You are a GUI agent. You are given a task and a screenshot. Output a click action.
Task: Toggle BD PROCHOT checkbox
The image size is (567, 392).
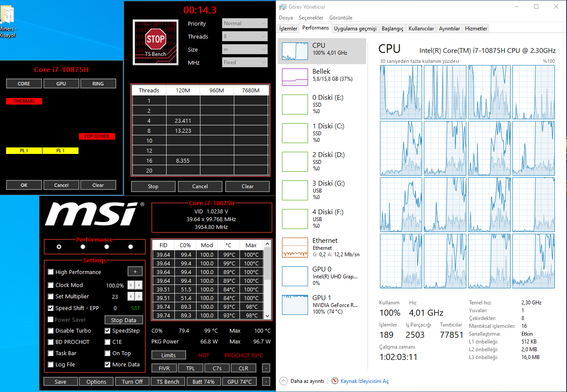(x=51, y=342)
